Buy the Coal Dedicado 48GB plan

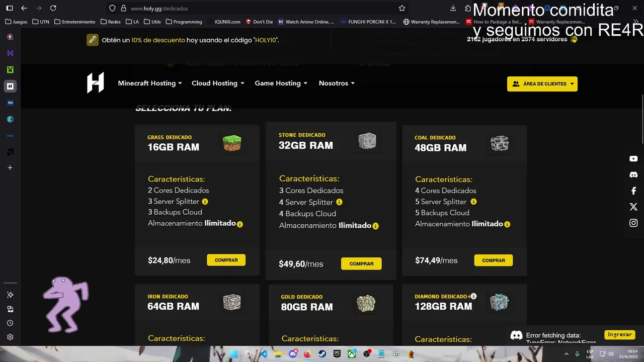494,260
